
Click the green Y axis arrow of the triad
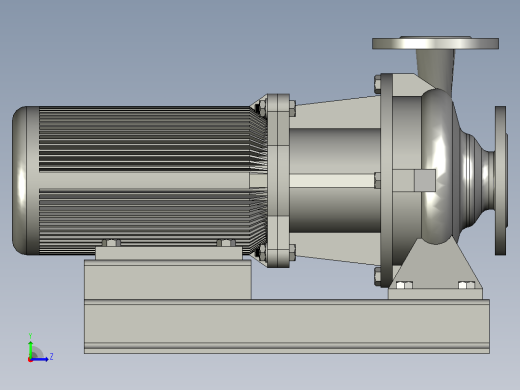30,349
